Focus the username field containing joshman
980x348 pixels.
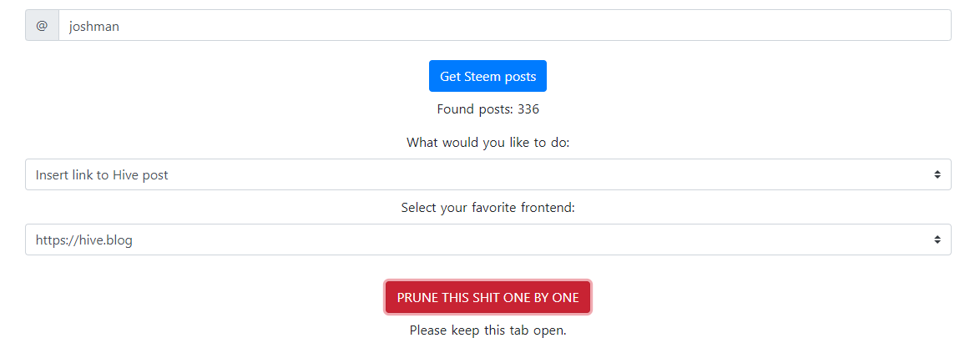click(x=504, y=26)
